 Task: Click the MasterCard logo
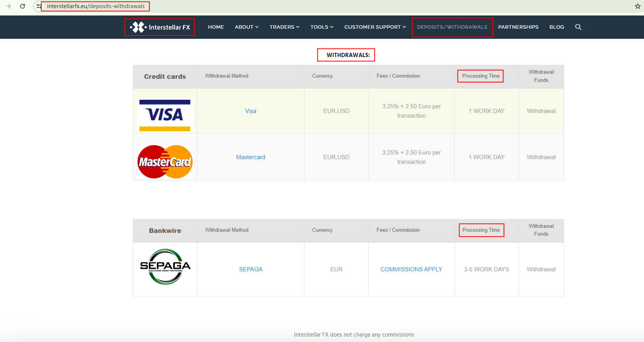click(x=165, y=162)
